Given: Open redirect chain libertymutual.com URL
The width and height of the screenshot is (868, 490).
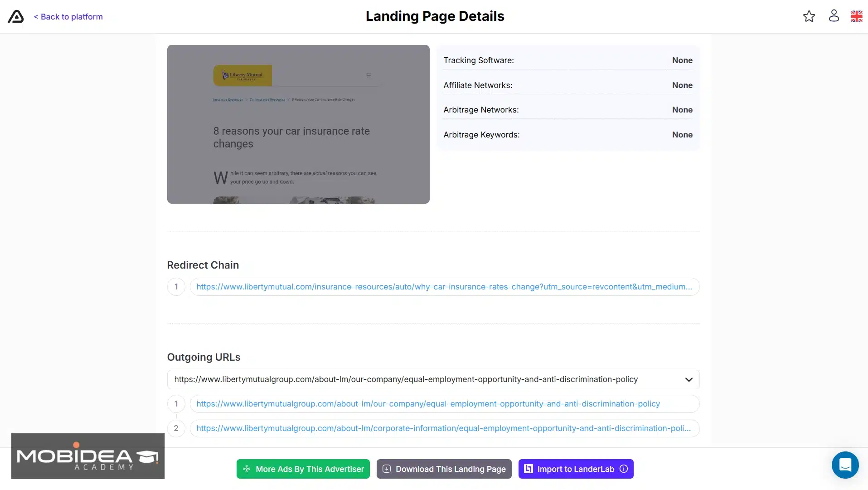Looking at the screenshot, I should point(444,287).
